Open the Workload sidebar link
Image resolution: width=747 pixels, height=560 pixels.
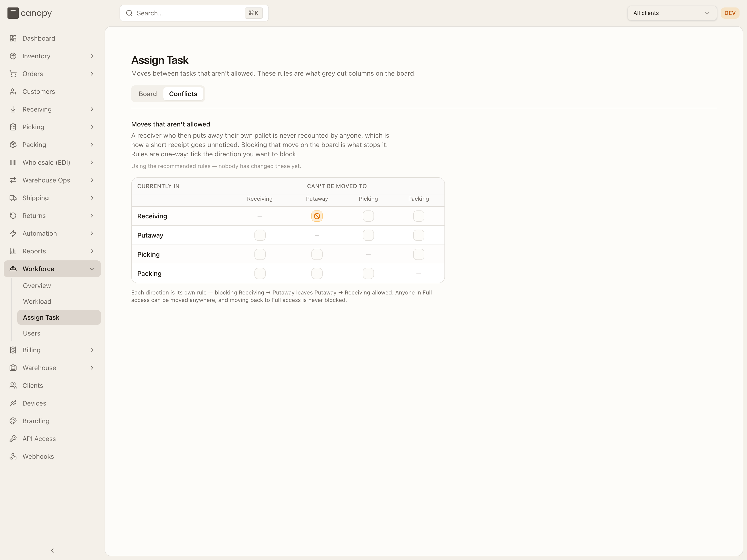point(37,301)
